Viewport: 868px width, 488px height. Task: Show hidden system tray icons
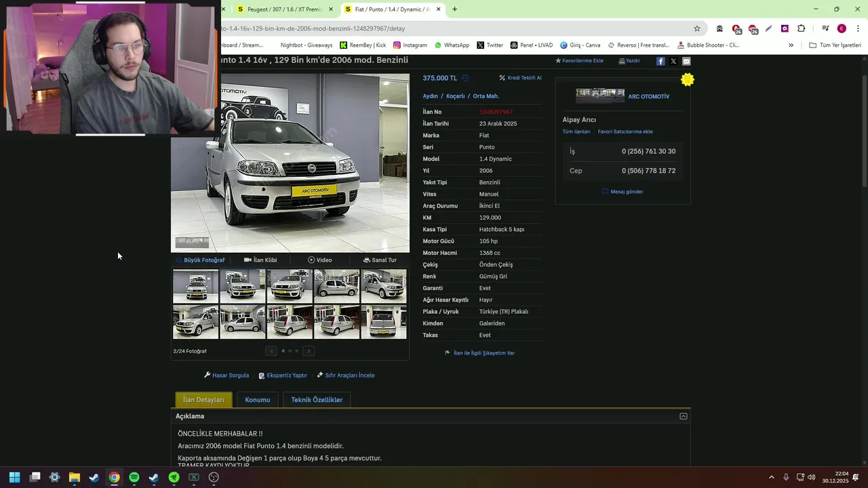coord(771,477)
